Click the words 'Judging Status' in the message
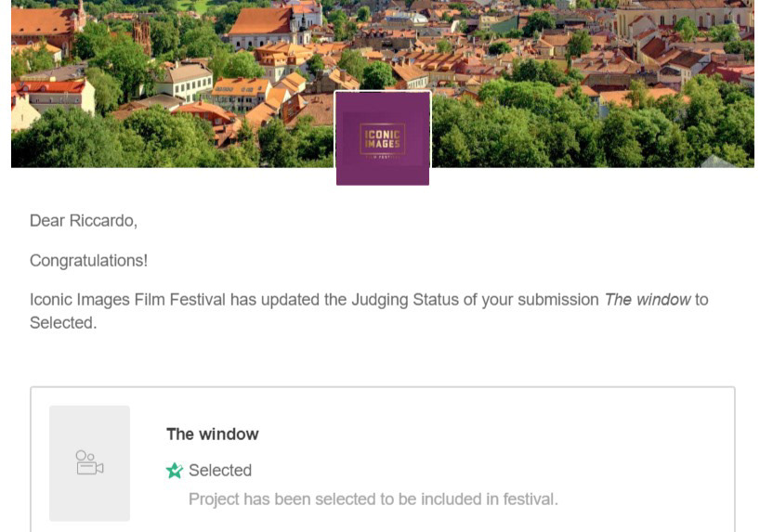 (400, 300)
